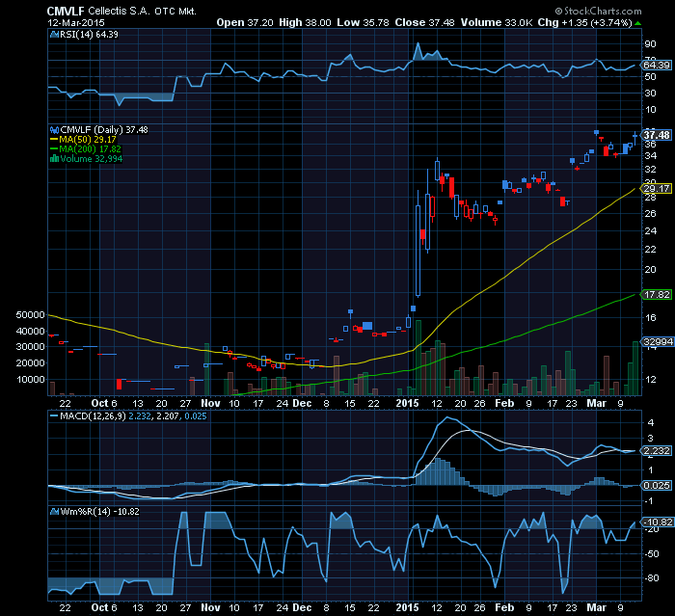Viewport: 675px width, 616px height.
Task: Click the RSI(14) area-chart legend icon
Action: point(54,35)
